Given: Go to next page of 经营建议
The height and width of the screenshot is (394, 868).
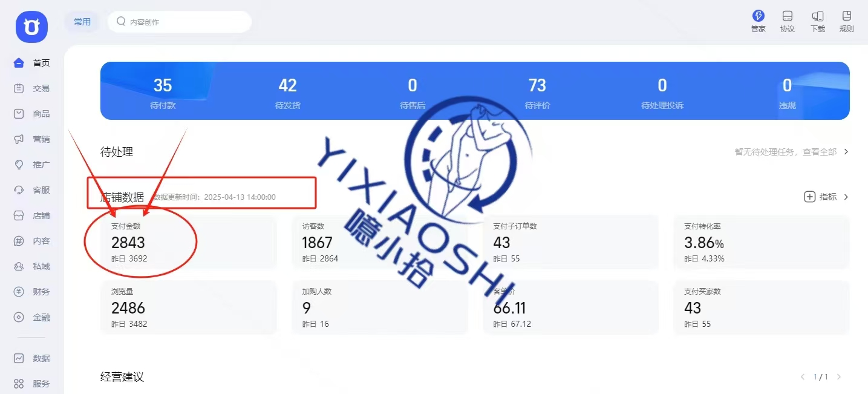Looking at the screenshot, I should [839, 377].
